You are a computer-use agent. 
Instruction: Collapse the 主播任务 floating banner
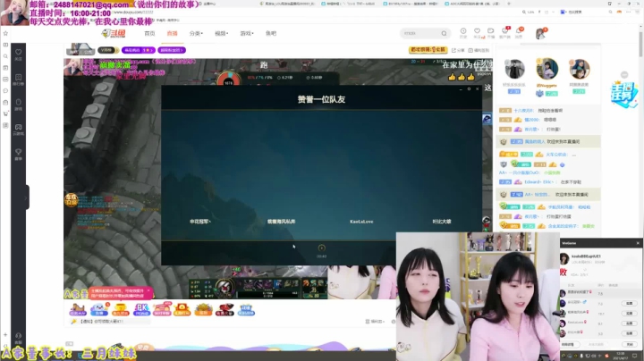pyautogui.click(x=624, y=75)
